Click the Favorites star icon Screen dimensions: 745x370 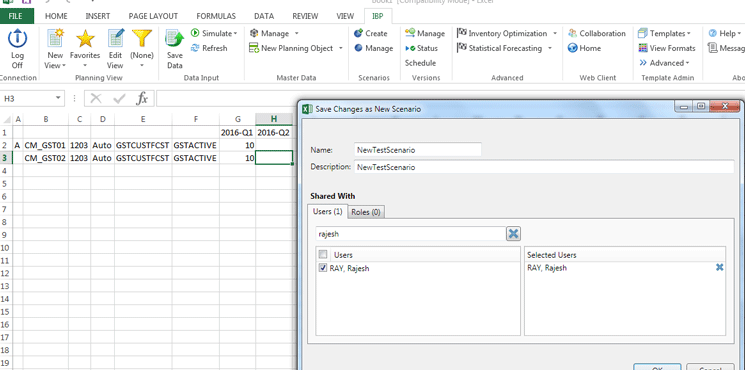coord(85,39)
